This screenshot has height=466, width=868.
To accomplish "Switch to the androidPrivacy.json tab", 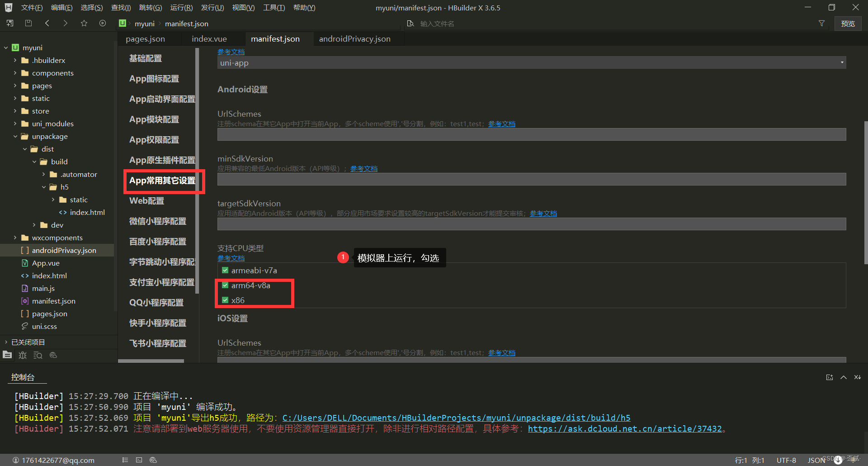I will pos(355,39).
